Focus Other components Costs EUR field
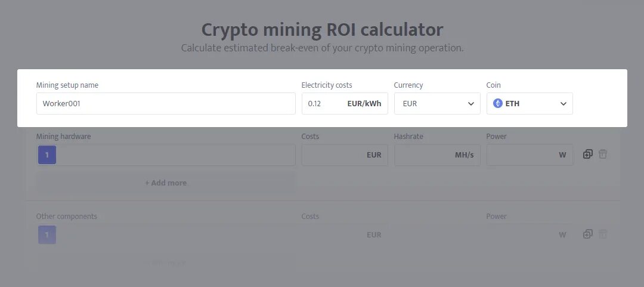The image size is (644, 287). coord(334,235)
